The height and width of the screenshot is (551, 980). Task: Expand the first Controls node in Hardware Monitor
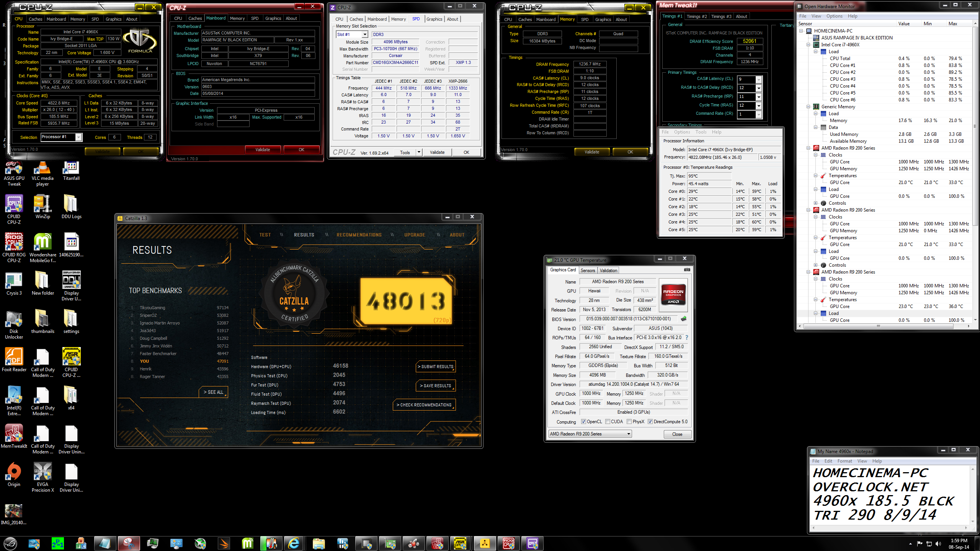tap(816, 203)
